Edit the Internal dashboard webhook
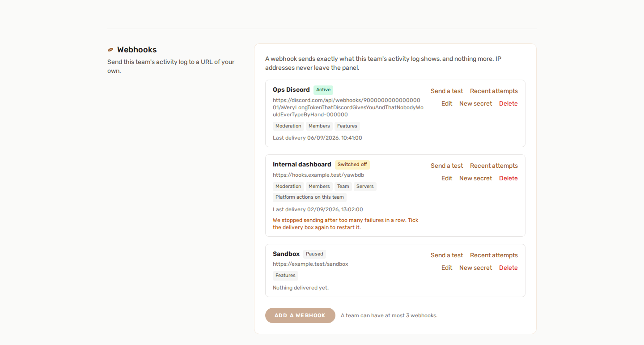Image resolution: width=644 pixels, height=345 pixels. (447, 178)
